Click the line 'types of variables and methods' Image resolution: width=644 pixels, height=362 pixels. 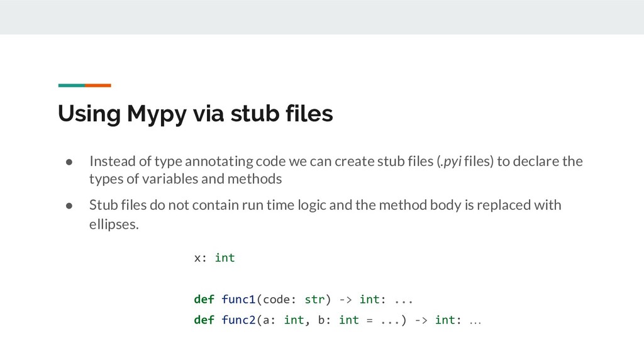[186, 179]
